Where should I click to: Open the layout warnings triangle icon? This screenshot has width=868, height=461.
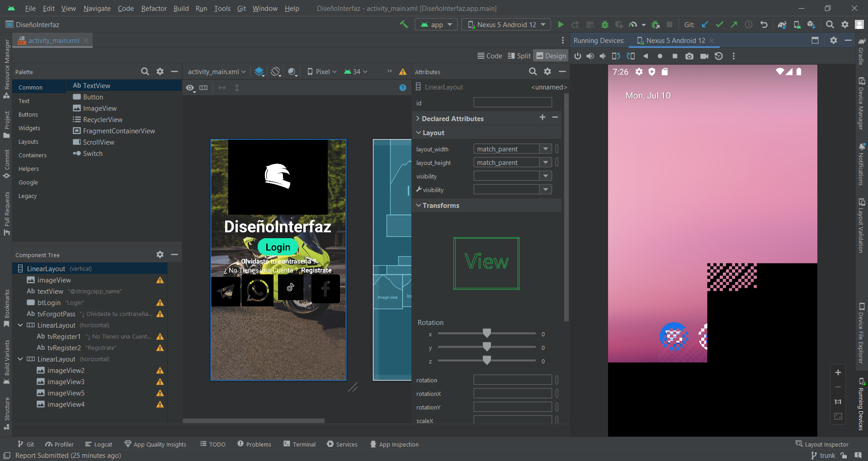tap(403, 71)
